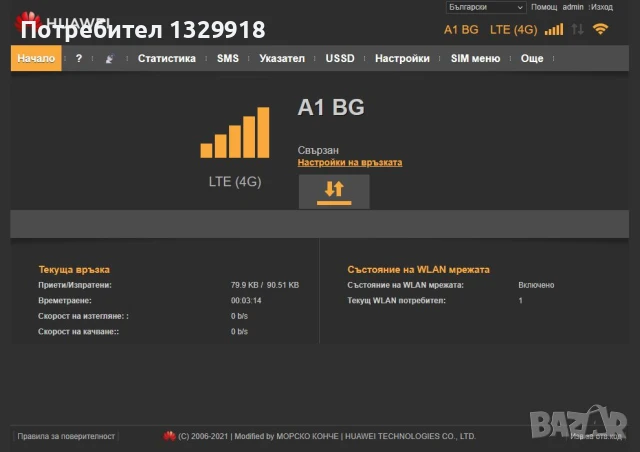Viewport: 640px width, 452px height.
Task: Click the Включено WLAN status value
Action: [536, 285]
